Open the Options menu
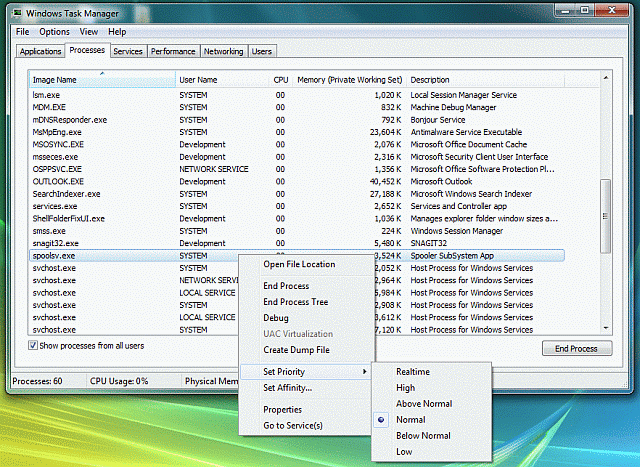Viewport: 640px width, 467px height. (x=54, y=32)
